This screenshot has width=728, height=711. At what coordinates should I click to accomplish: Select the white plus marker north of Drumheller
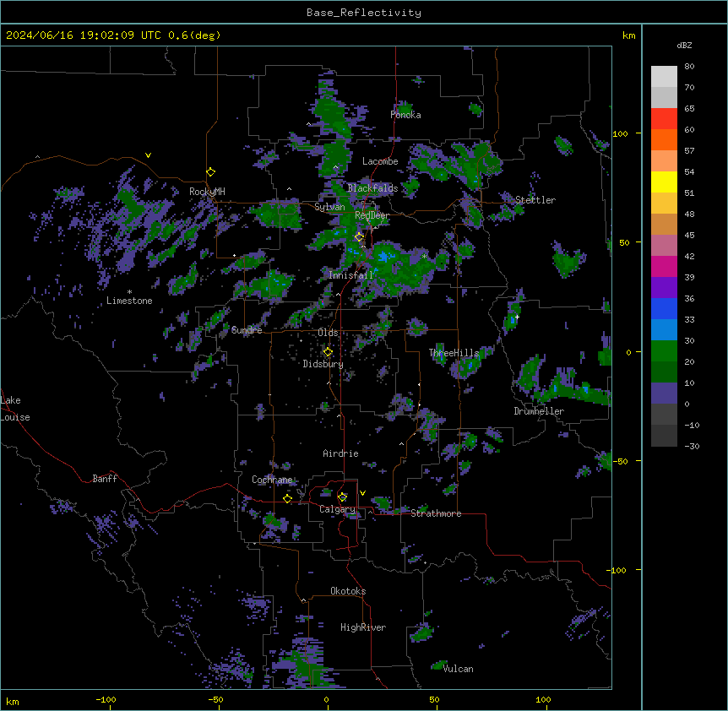[517, 317]
